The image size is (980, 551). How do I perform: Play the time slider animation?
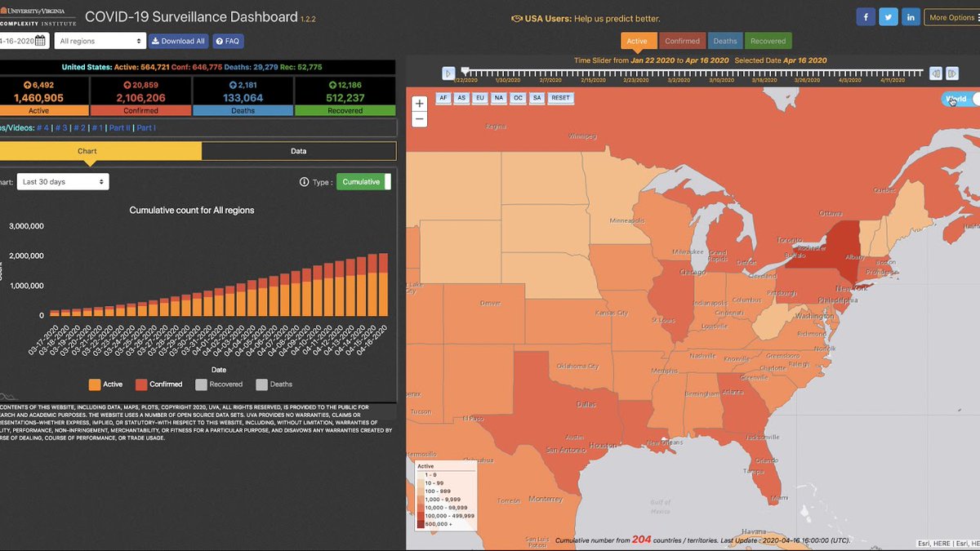pyautogui.click(x=448, y=73)
